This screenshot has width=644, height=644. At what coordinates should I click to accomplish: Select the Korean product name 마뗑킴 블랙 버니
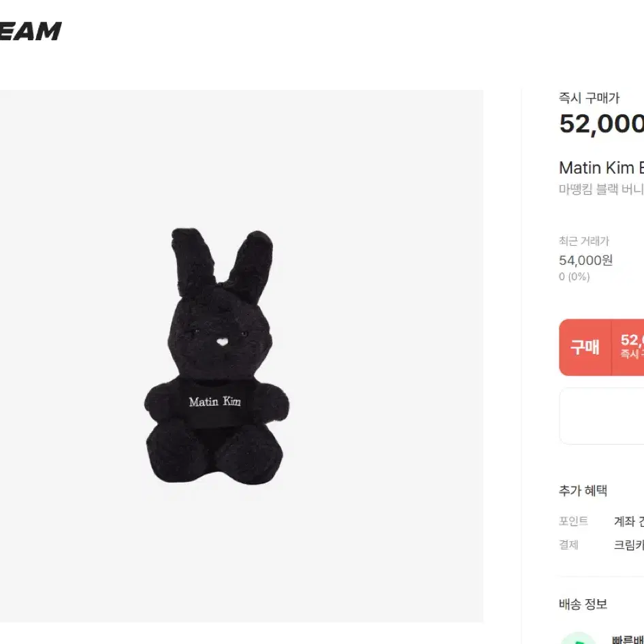(601, 189)
